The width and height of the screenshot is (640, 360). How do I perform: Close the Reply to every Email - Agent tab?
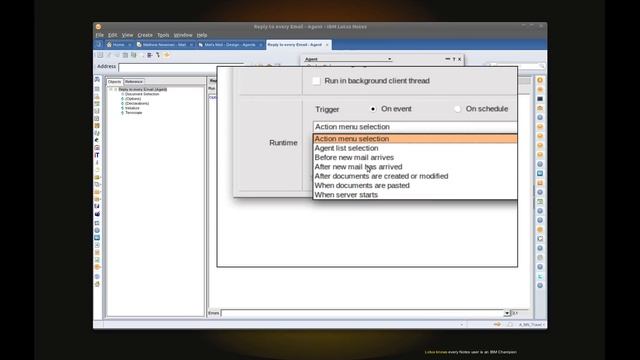[327, 45]
